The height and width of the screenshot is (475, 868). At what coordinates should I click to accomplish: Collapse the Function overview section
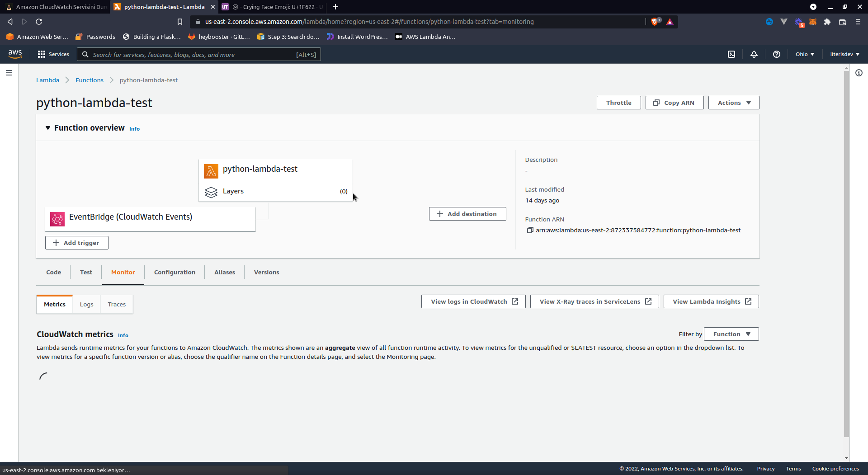point(48,128)
